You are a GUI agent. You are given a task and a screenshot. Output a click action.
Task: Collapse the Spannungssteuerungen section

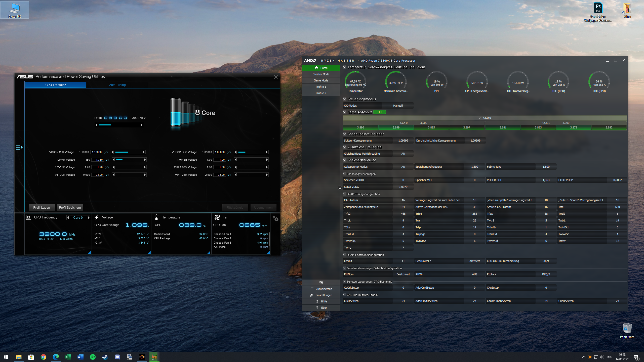pyautogui.click(x=345, y=134)
